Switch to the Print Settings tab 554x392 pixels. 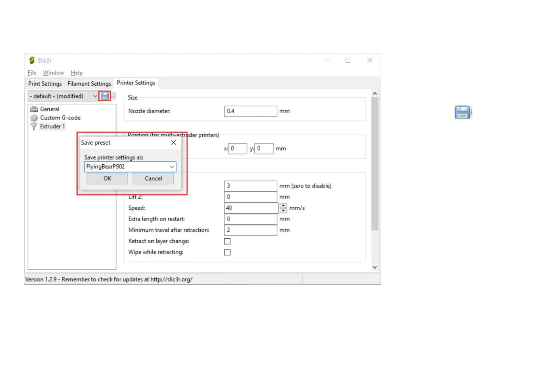click(45, 84)
